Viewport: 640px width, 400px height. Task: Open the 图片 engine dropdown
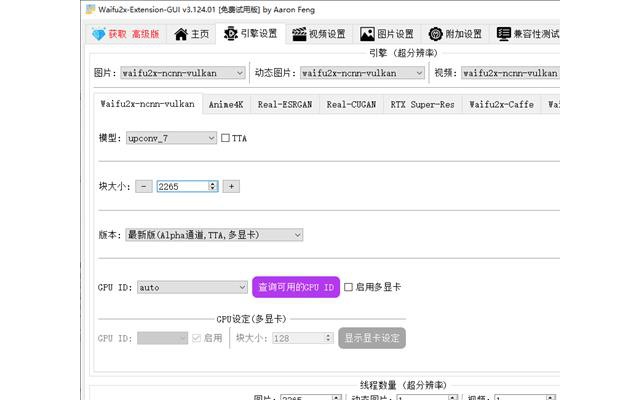click(x=182, y=73)
